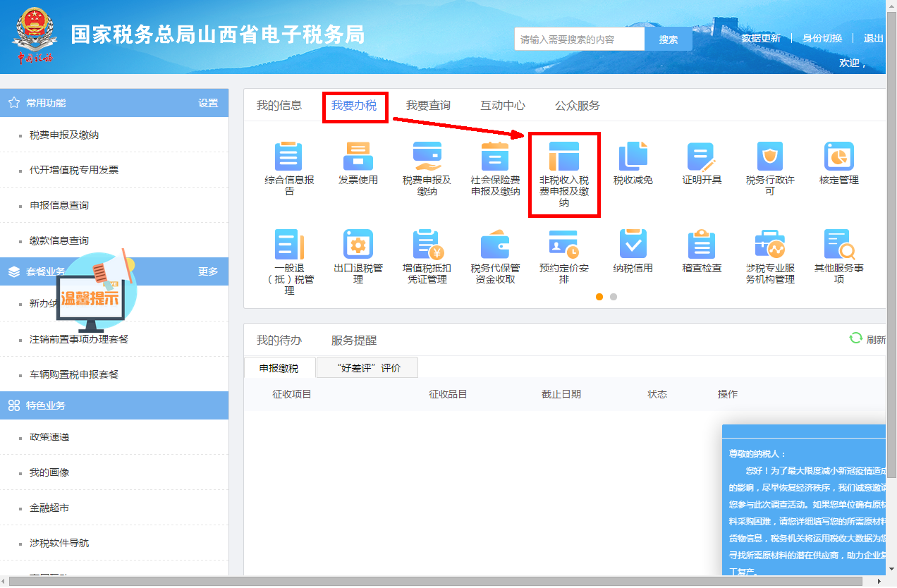
Task: Open 出口退税管理 icon
Action: (358, 245)
